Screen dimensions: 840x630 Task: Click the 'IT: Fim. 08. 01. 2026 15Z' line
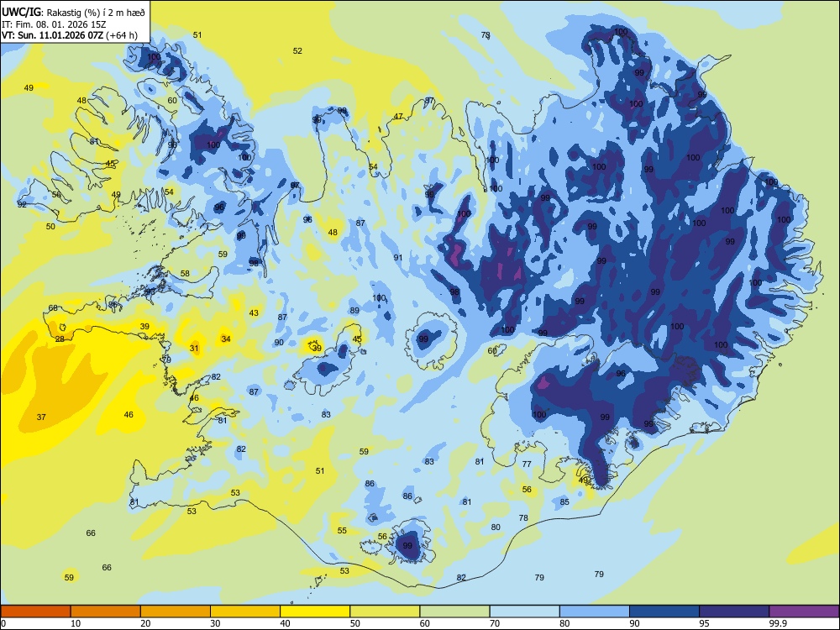(x=54, y=24)
